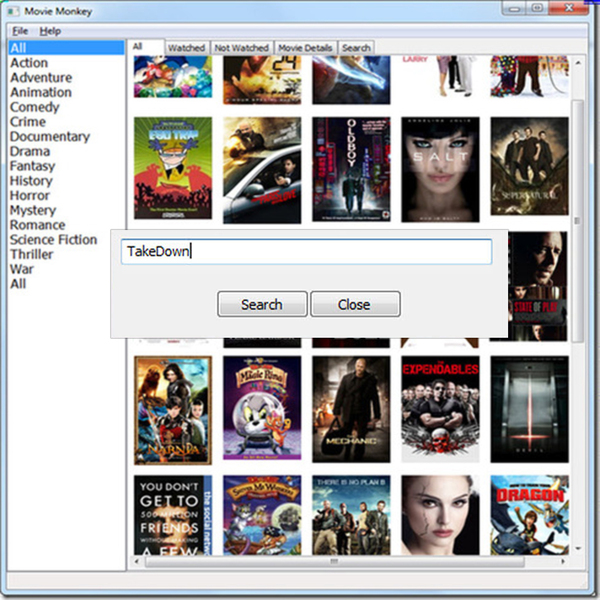Open the Larry movie poster
Screen dimensions: 600x600
click(x=440, y=77)
